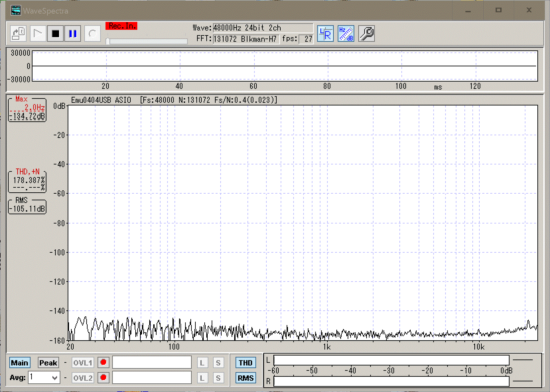Click the red record dot beside OVL2
Screen dimensions: 550x392
[103, 378]
